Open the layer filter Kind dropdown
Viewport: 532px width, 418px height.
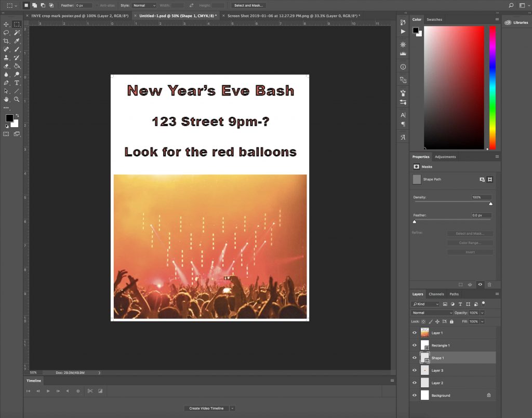coord(426,304)
